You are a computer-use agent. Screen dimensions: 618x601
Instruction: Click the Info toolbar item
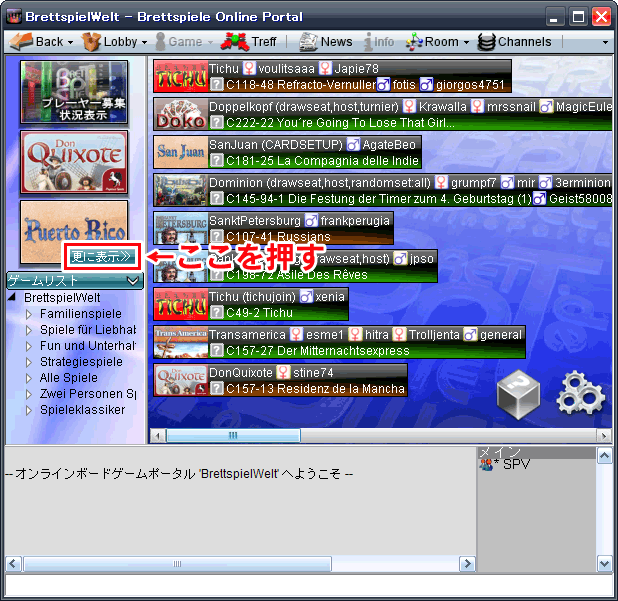coord(379,41)
